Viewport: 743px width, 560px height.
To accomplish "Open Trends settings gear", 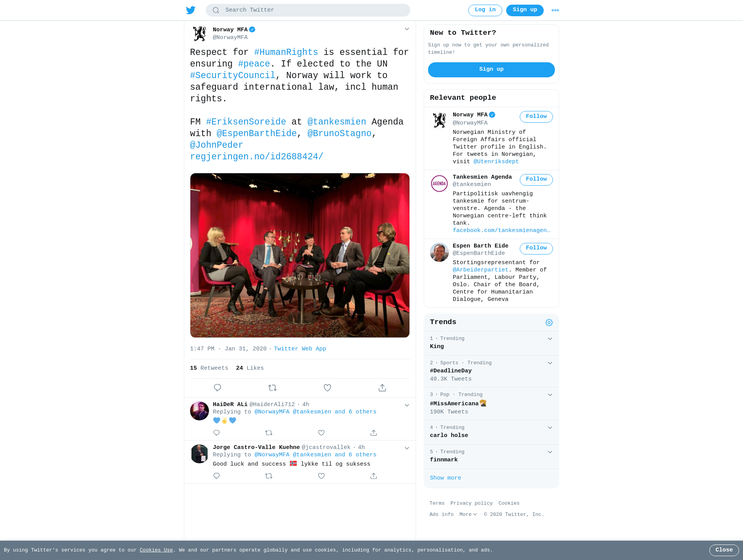I will tap(549, 323).
